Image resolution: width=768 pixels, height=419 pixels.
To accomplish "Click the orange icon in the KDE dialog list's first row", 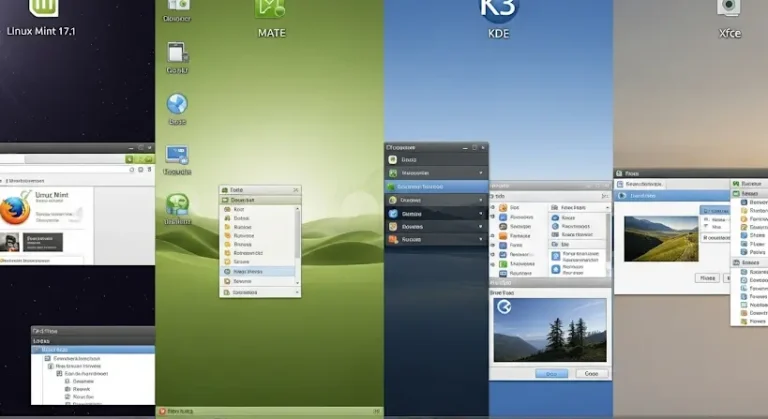I will [x=503, y=208].
